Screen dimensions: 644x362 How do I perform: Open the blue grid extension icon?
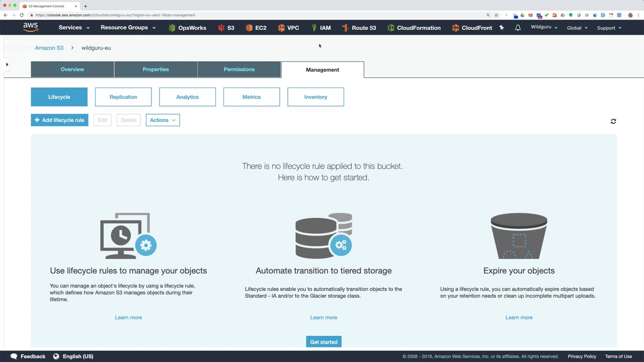[619, 15]
